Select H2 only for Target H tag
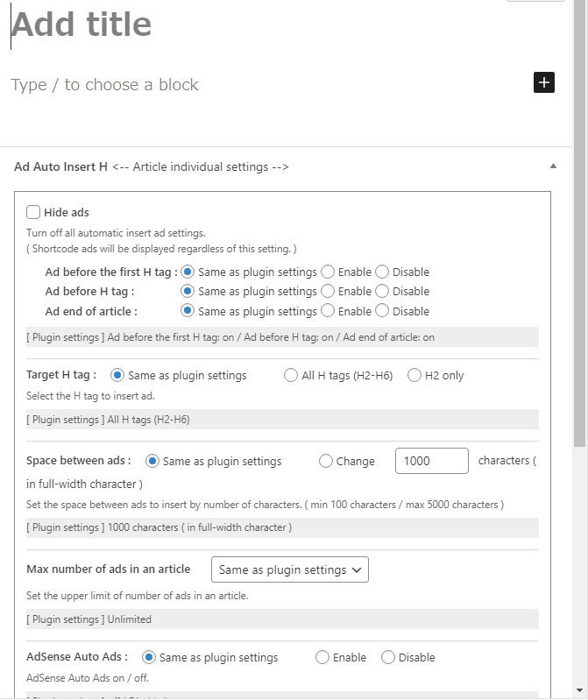588x700 pixels. 414,375
